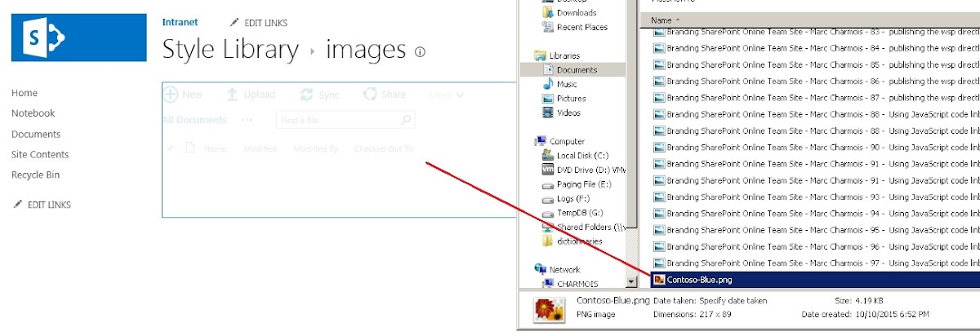This screenshot has height=336, width=980.
Task: Sort by Name column in SharePoint list
Action: tap(215, 149)
